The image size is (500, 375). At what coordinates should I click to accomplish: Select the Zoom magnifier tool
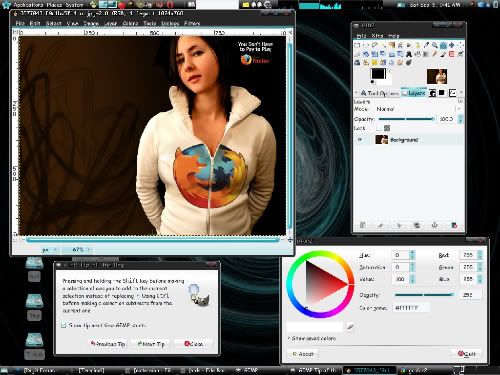click(x=435, y=45)
